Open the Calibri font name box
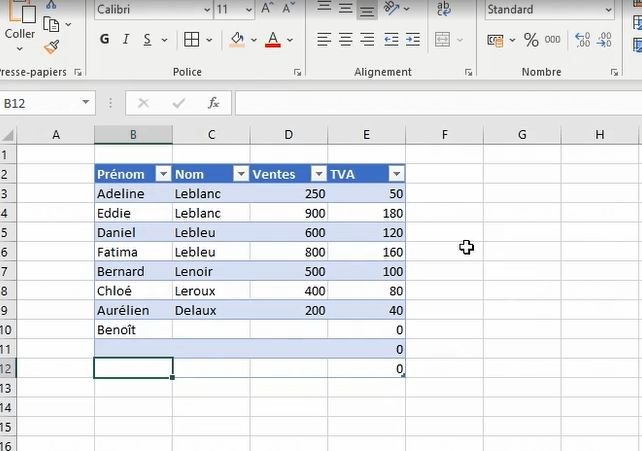This screenshot has height=451, width=642. [x=154, y=9]
